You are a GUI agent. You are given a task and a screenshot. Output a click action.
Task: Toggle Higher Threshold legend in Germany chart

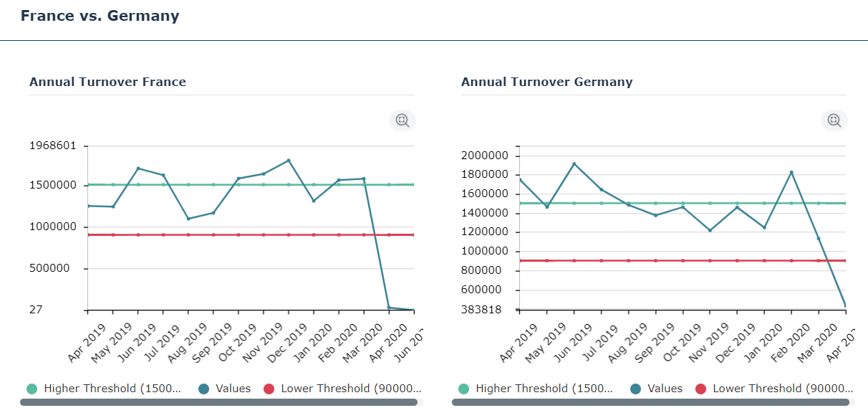point(536,389)
